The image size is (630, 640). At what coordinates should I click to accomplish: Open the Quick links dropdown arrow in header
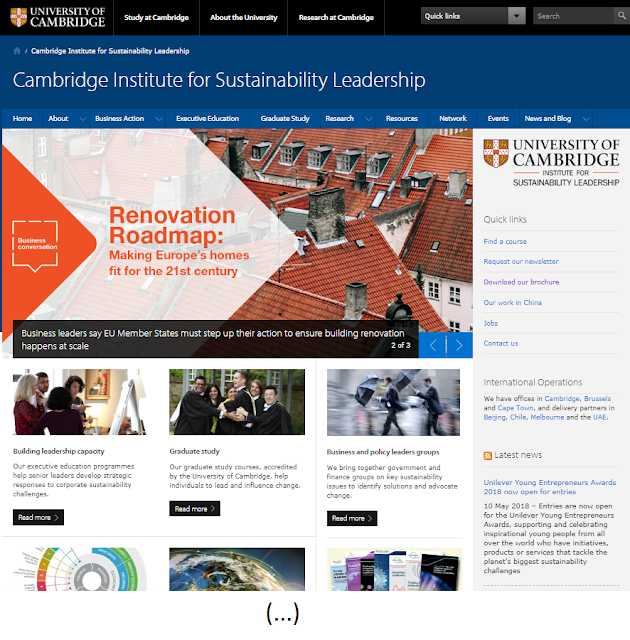pyautogui.click(x=517, y=16)
